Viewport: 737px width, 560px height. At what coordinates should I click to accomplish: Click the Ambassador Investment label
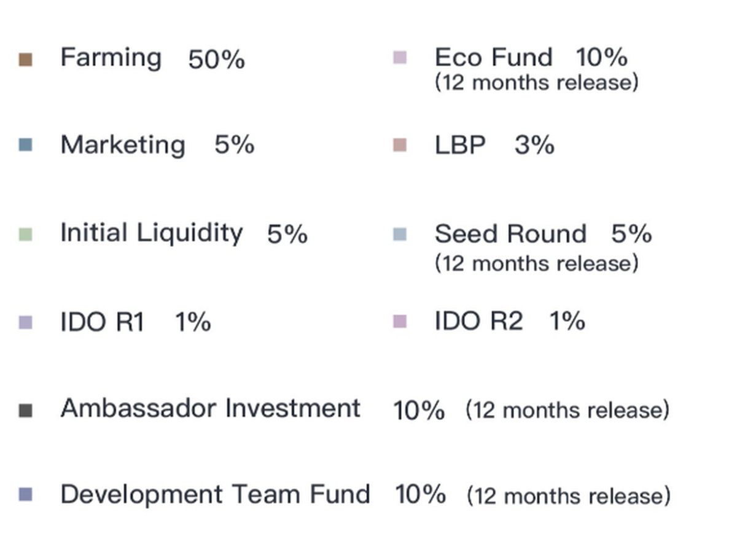(x=210, y=408)
